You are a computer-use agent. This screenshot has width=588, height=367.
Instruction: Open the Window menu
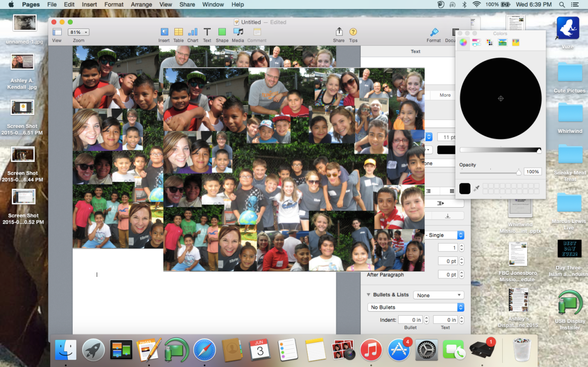click(x=213, y=4)
